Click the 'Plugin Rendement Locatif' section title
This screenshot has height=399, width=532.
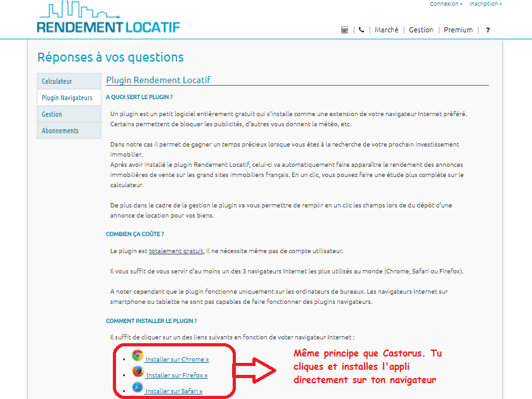tap(159, 80)
